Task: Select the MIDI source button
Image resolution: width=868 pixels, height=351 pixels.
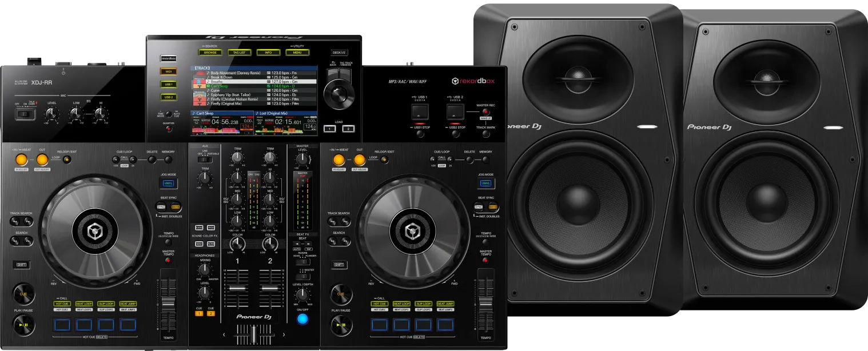Action: tap(168, 71)
